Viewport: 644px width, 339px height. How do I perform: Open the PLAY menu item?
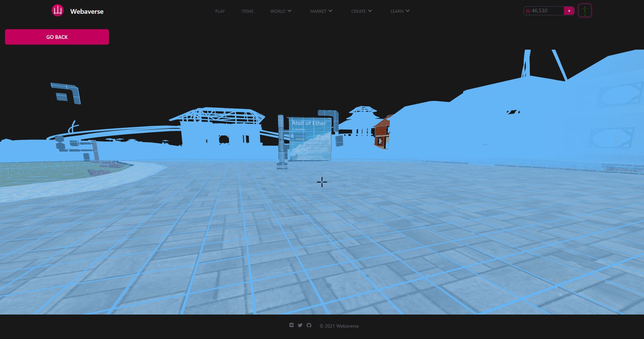220,11
